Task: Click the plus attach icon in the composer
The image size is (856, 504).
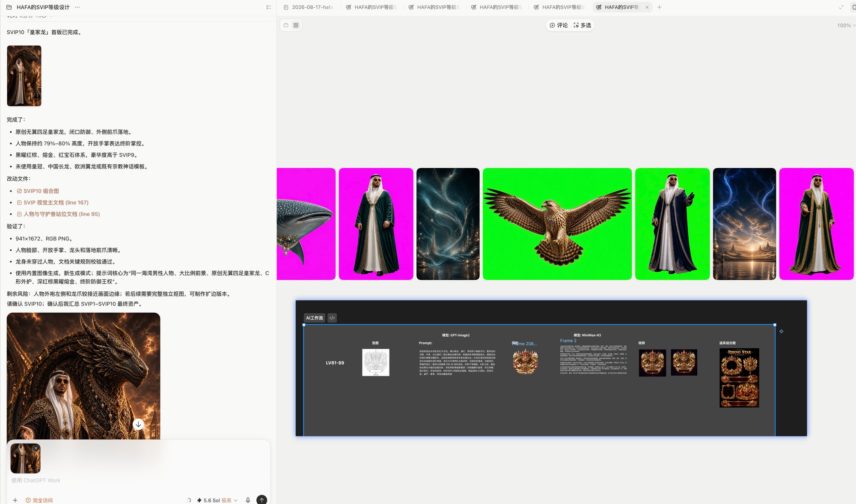Action: [x=15, y=500]
